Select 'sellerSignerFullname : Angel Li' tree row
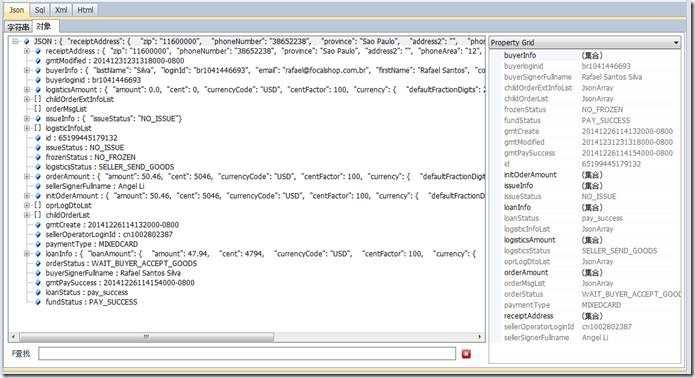The image size is (695, 378). (x=95, y=187)
